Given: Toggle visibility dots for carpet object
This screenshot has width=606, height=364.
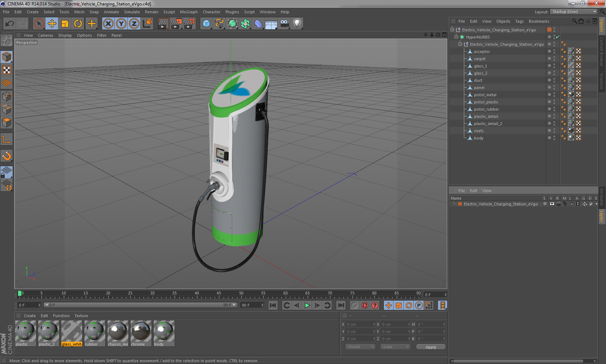Looking at the screenshot, I should pyautogui.click(x=554, y=59).
